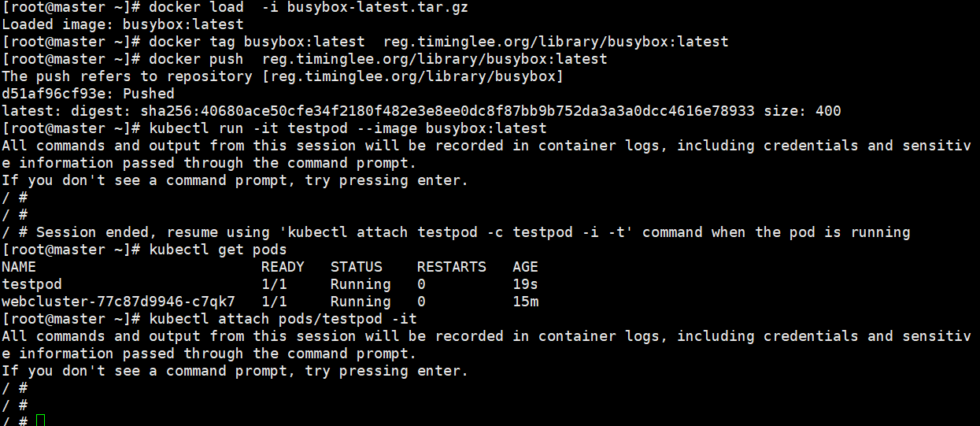Click the 'Loaded image: busybox:latest' output line
The height and width of the screenshot is (426, 980).
click(123, 24)
